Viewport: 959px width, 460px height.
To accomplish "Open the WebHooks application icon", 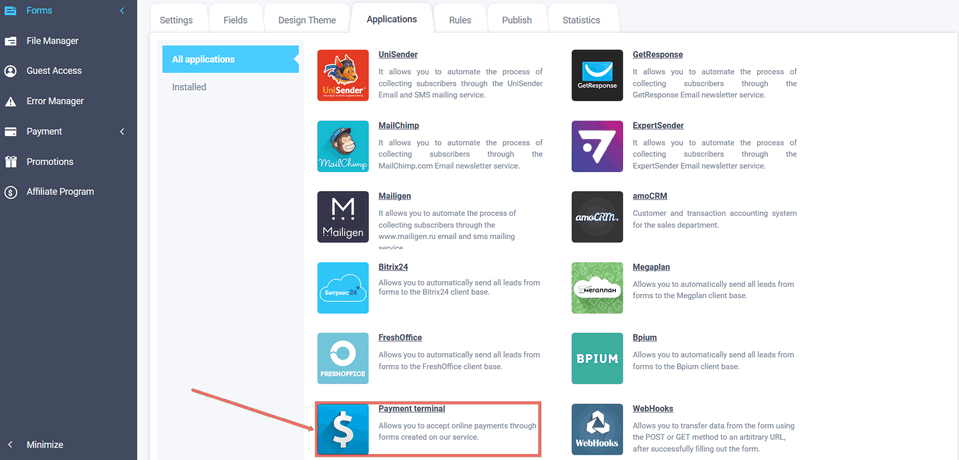I will tap(597, 429).
